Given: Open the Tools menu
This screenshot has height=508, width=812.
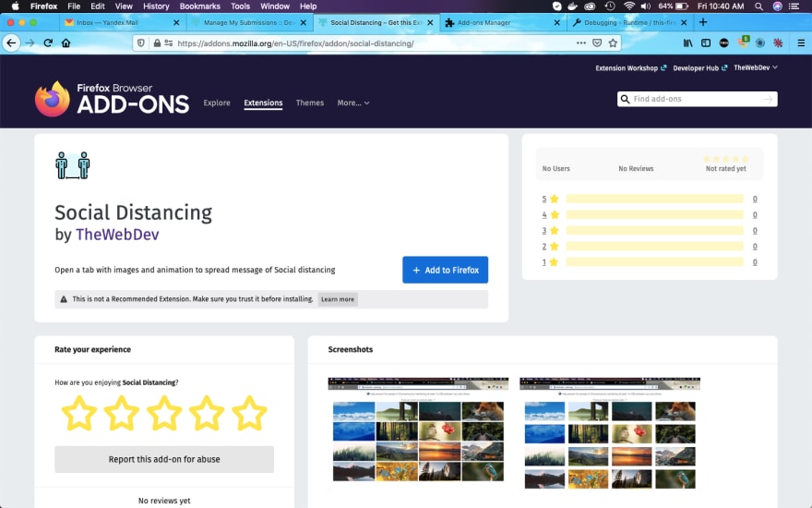Looking at the screenshot, I should click(240, 6).
